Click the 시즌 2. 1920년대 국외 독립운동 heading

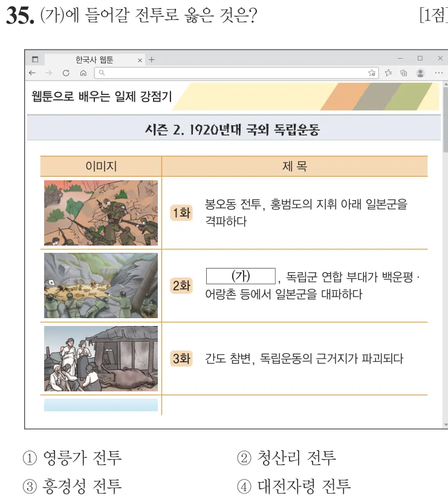coord(233,129)
